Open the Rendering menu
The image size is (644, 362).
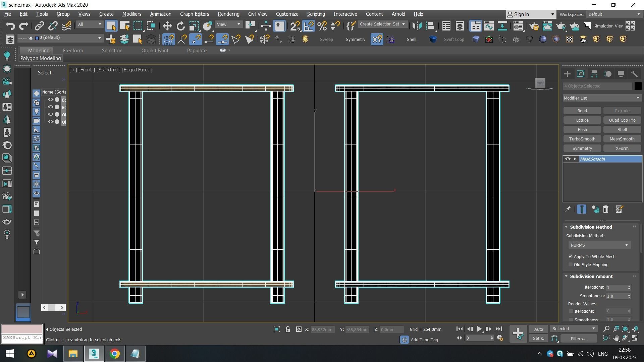click(228, 14)
